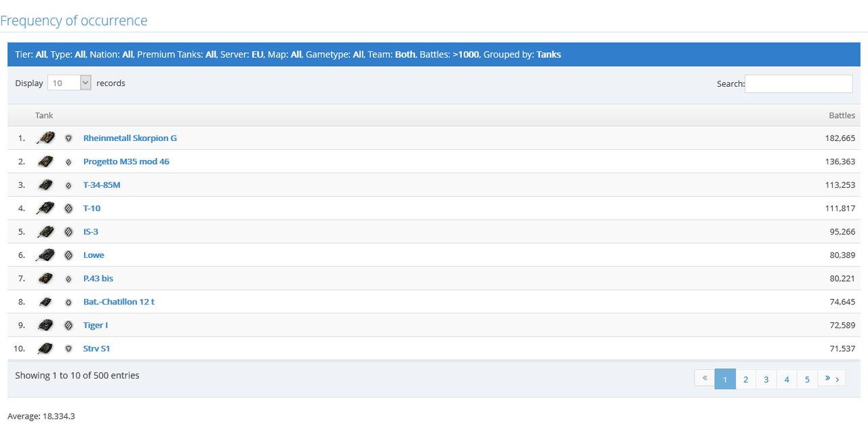Click the battle count 72,589
The width and height of the screenshot is (868, 428).
[x=842, y=325]
